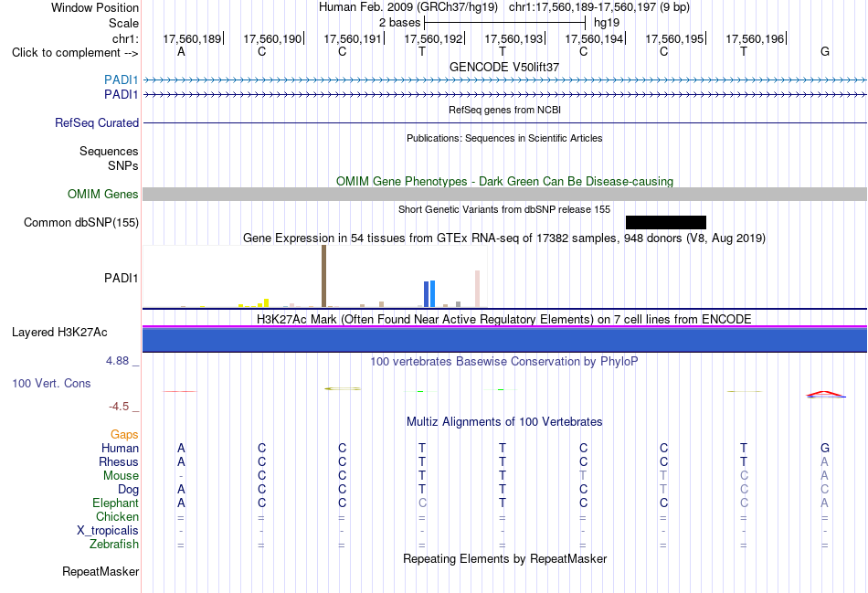The height and width of the screenshot is (593, 868).
Task: Click the gray OMIM Genes bar
Action: [505, 195]
